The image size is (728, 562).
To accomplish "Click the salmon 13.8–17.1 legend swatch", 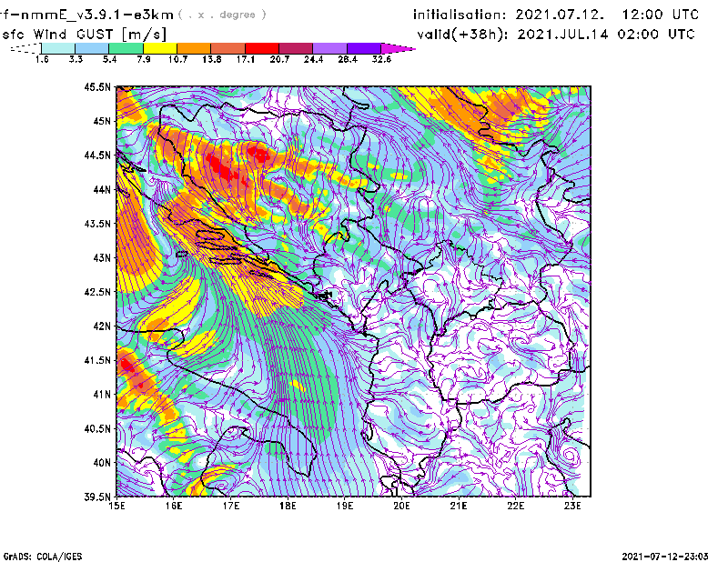I will click(228, 48).
